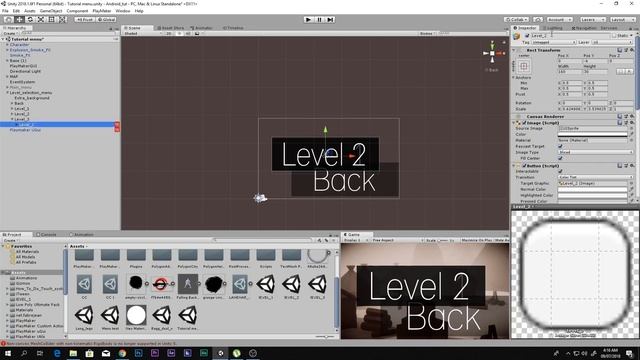640x360 pixels.
Task: Click the Highlighted Color swatch
Action: [x=592, y=196]
